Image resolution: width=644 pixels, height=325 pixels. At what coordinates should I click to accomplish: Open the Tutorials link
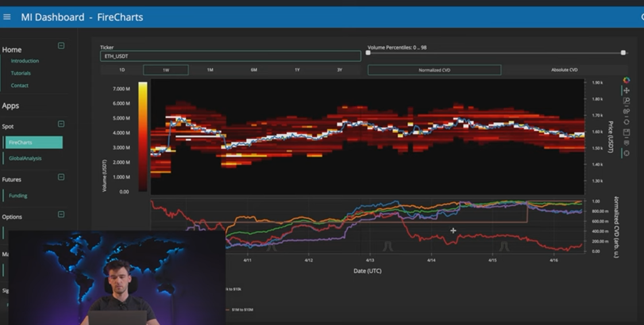(21, 73)
